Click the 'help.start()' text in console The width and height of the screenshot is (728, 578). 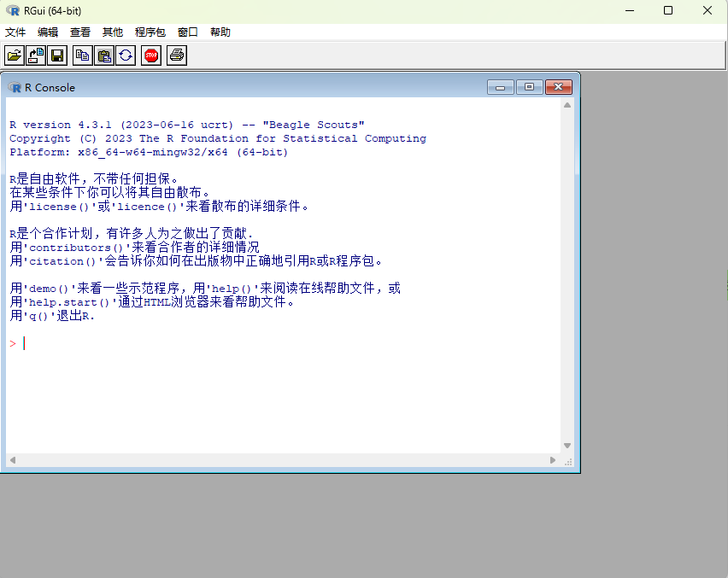68,302
